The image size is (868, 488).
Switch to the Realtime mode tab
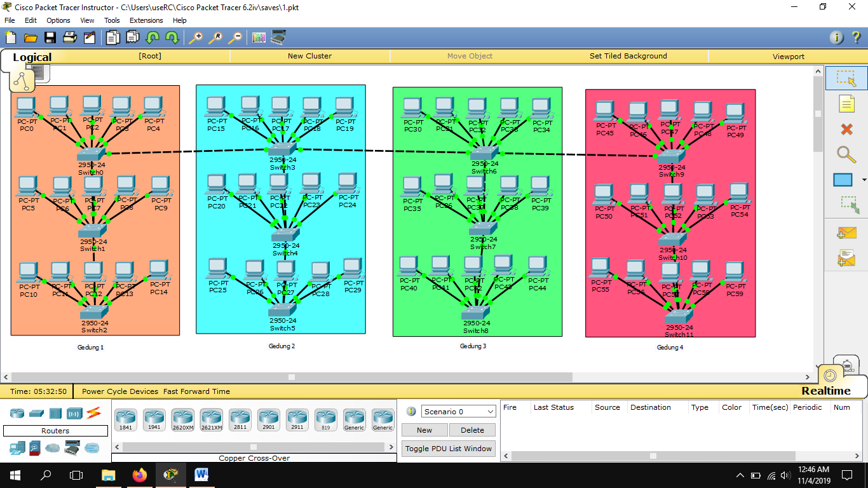[x=825, y=391]
